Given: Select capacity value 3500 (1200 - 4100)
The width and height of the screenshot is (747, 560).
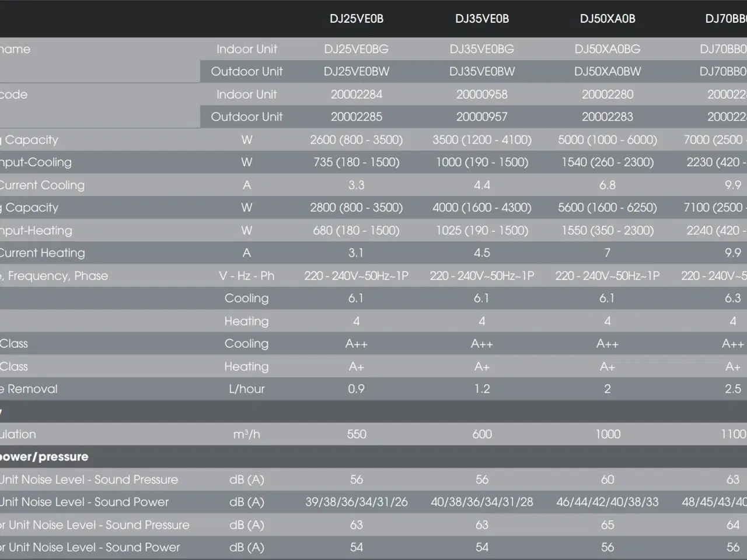Looking at the screenshot, I should [x=482, y=140].
